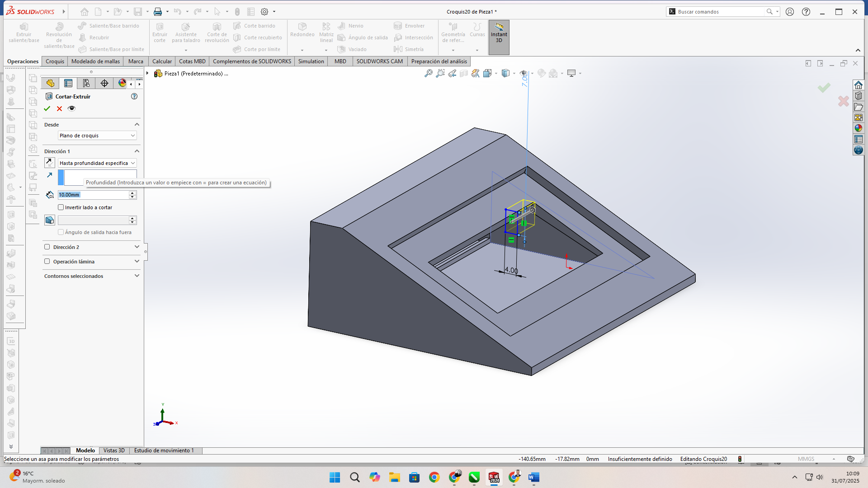Image resolution: width=868 pixels, height=488 pixels.
Task: Open the Simulation tab
Action: click(311, 61)
